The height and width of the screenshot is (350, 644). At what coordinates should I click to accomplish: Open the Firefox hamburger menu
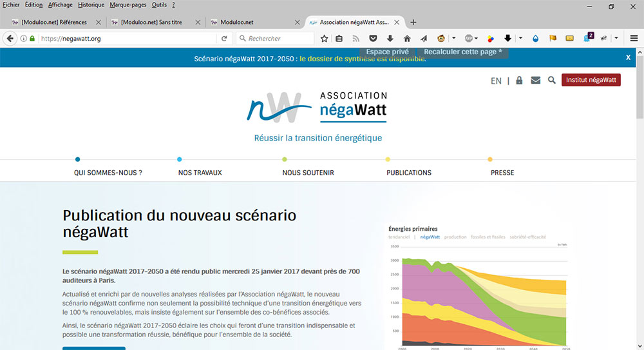(634, 38)
